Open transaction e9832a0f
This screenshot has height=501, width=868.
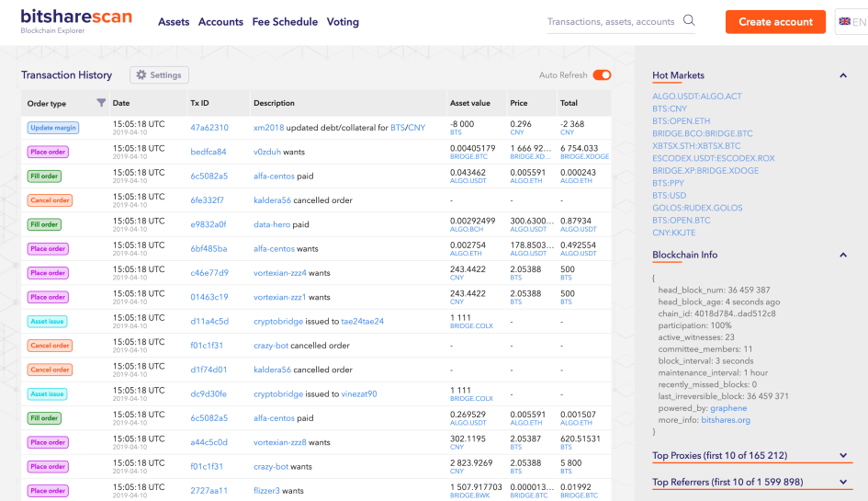point(209,224)
